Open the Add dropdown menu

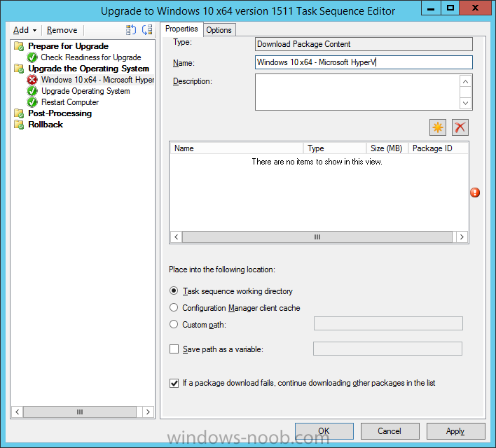[25, 30]
